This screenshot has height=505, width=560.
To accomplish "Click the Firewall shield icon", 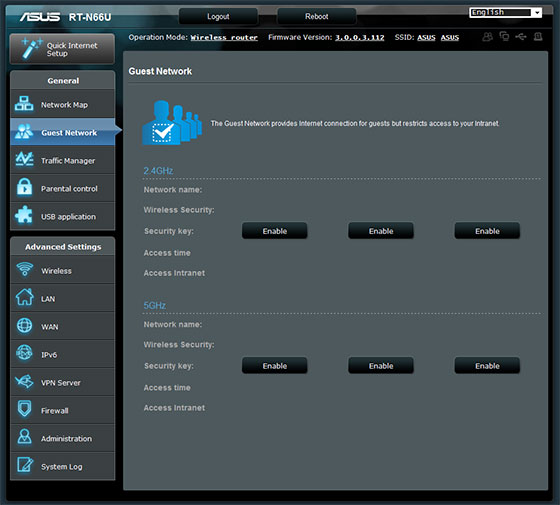I will [24, 409].
